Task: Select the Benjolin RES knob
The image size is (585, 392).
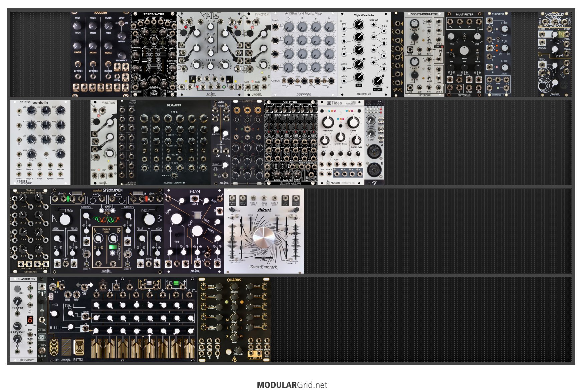Action: tap(60, 154)
